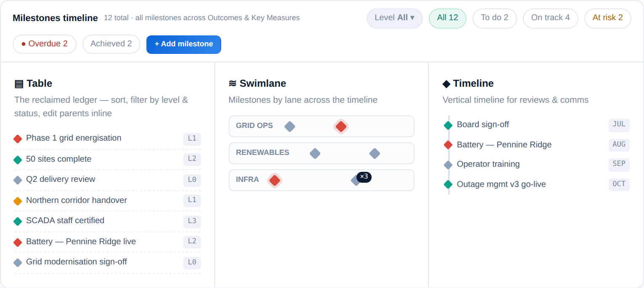Filter by Achieved 2
Screen dimensions: 644x288
(111, 44)
